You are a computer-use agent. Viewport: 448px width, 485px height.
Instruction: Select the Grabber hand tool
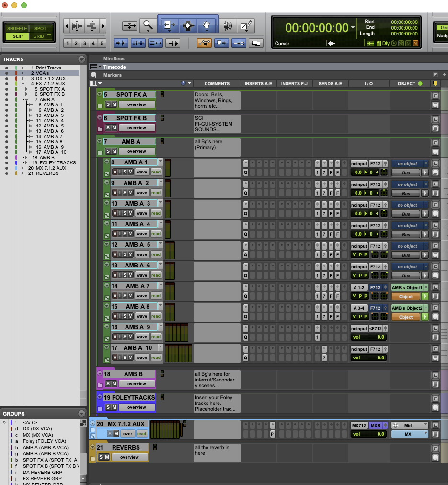[x=206, y=25]
